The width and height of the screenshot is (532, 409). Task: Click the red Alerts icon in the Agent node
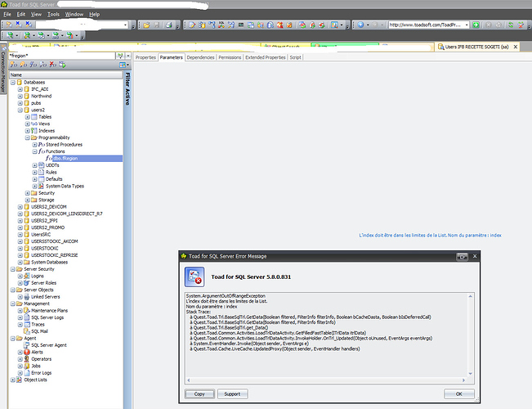point(27,352)
